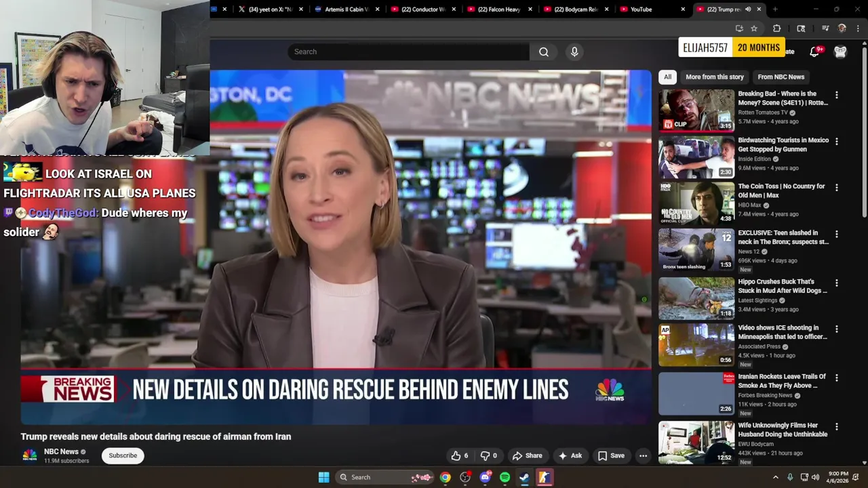Open YouTube notifications bell

point(816,52)
